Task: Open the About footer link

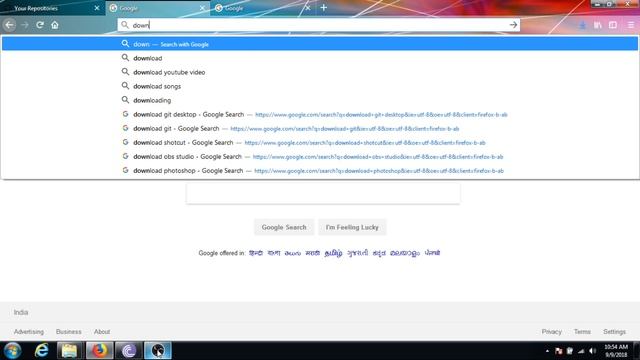Action: [102, 332]
